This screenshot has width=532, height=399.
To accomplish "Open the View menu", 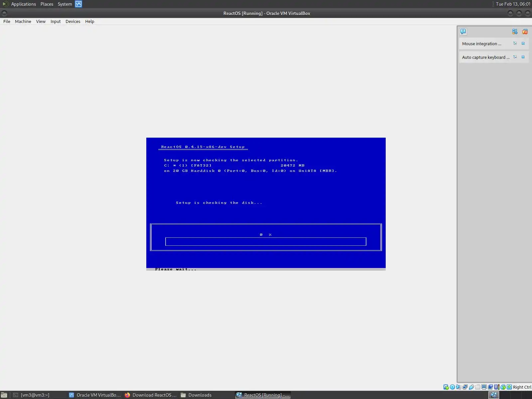I will [41, 21].
